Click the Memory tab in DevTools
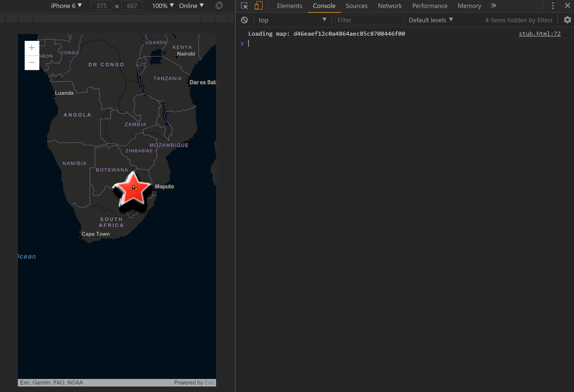This screenshot has width=574, height=392. pyautogui.click(x=469, y=6)
